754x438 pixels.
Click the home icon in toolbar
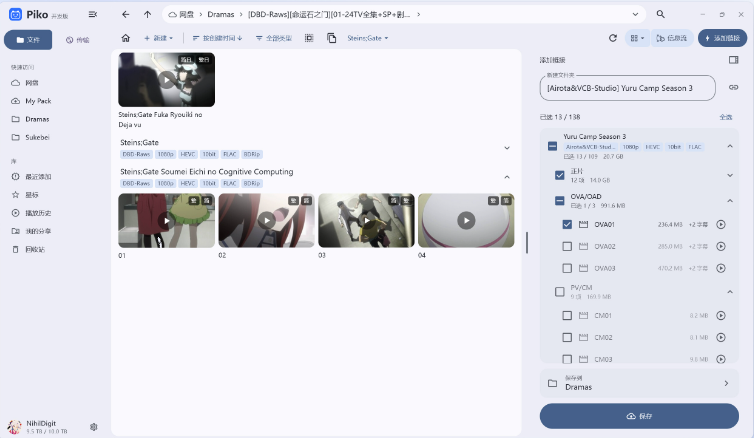(x=126, y=38)
